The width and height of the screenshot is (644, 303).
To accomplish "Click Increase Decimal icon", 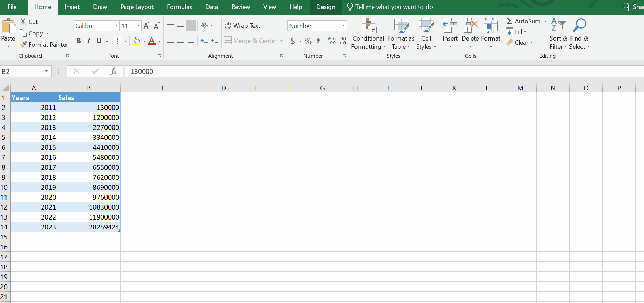I will (332, 41).
